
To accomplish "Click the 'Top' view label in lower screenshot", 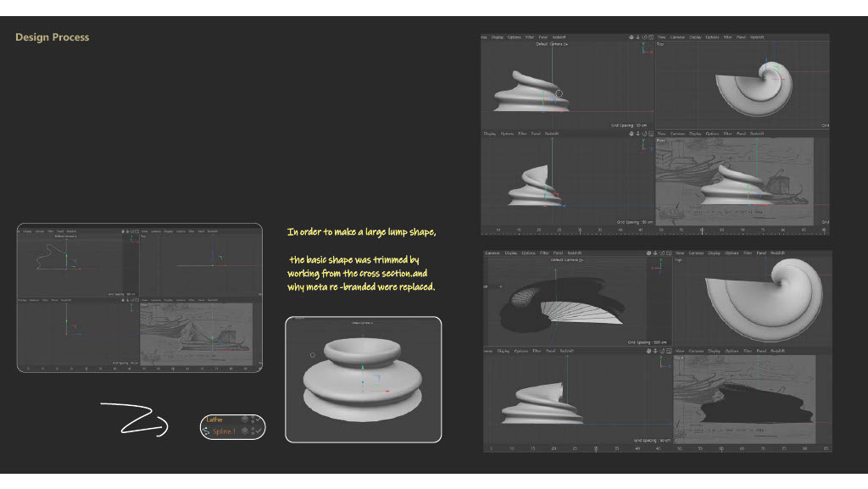I will pos(678,259).
